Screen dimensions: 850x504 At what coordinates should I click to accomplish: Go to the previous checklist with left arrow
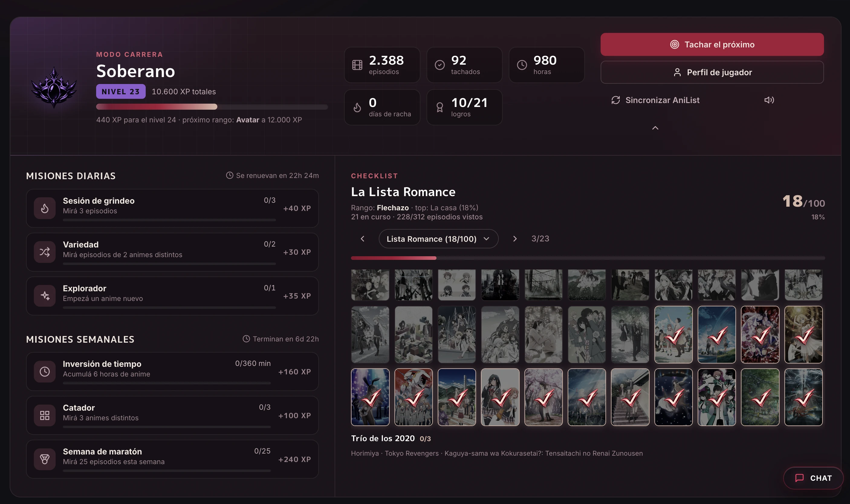pyautogui.click(x=362, y=239)
